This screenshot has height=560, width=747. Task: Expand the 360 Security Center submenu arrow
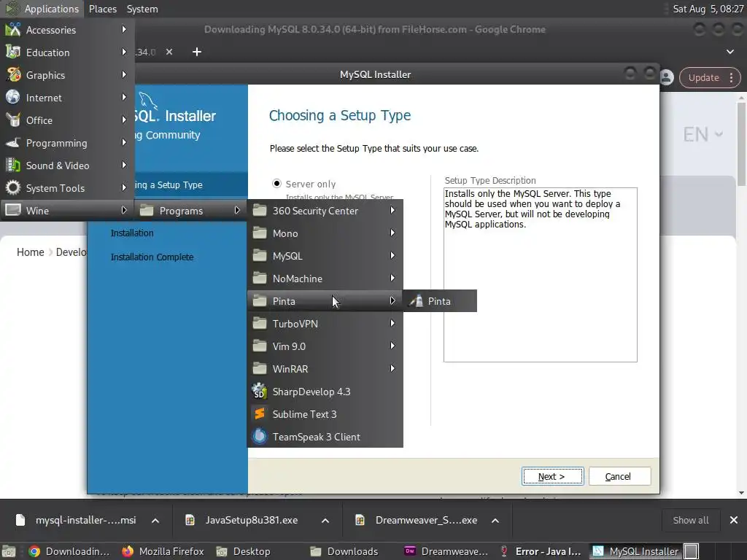pyautogui.click(x=392, y=211)
